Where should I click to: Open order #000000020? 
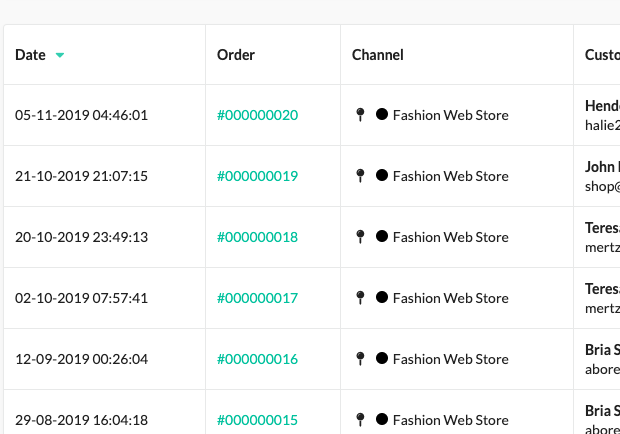[x=257, y=115]
